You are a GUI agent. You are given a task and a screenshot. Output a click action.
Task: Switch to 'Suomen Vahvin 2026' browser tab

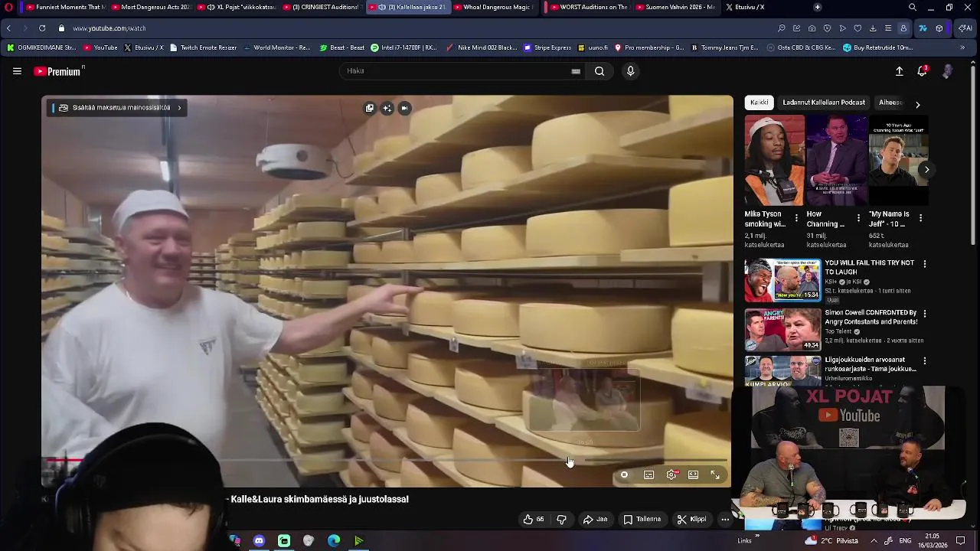click(676, 7)
